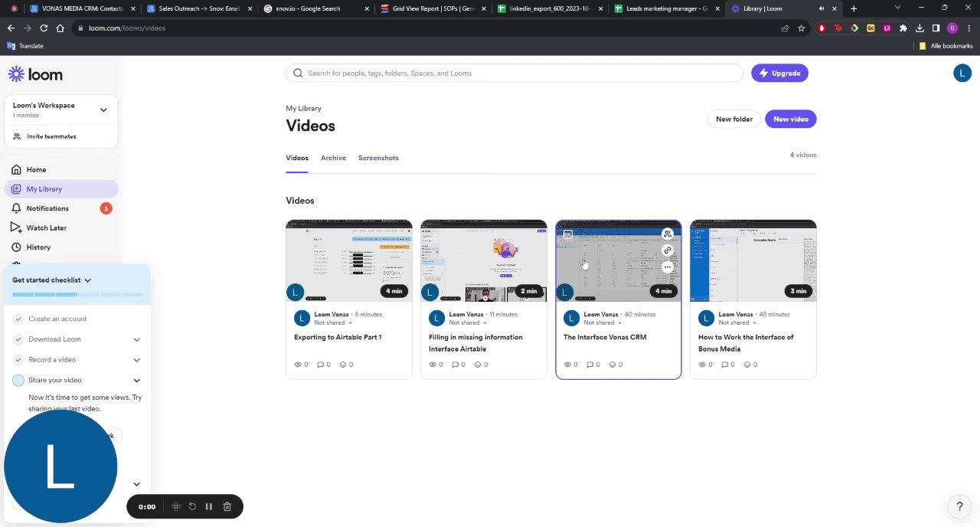Click reactions emoji icon on The Interface Vonas CRM

612,365
